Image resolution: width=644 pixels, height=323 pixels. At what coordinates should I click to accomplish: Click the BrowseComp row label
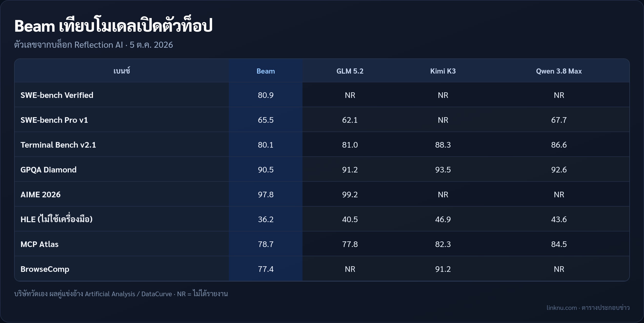click(45, 269)
